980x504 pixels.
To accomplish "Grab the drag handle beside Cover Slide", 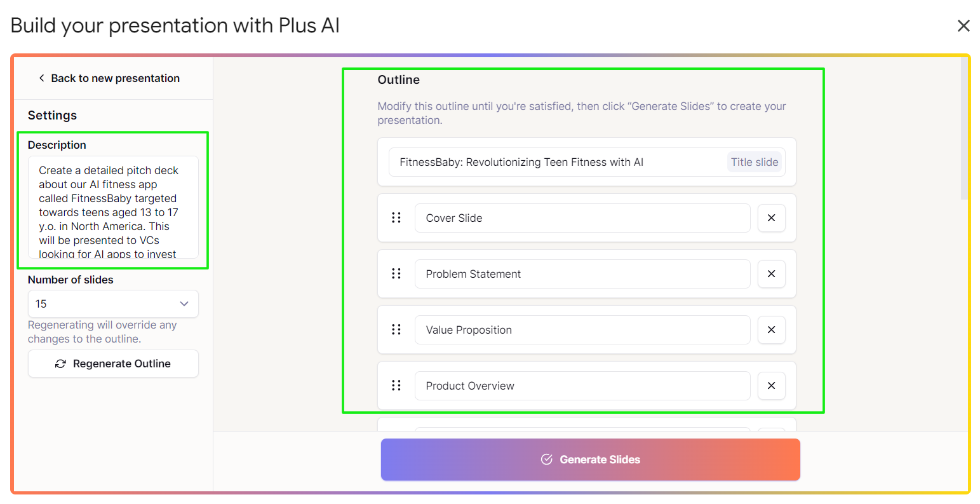I will click(x=396, y=218).
